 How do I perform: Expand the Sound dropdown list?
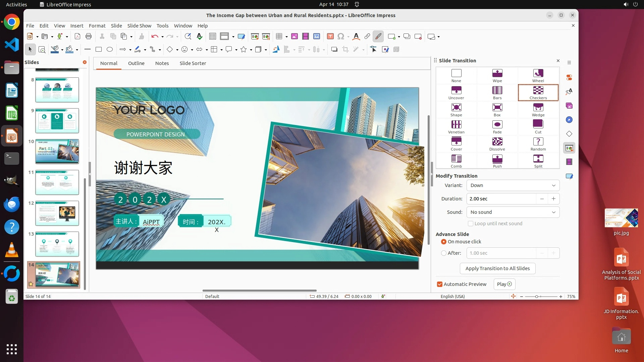tap(513, 212)
